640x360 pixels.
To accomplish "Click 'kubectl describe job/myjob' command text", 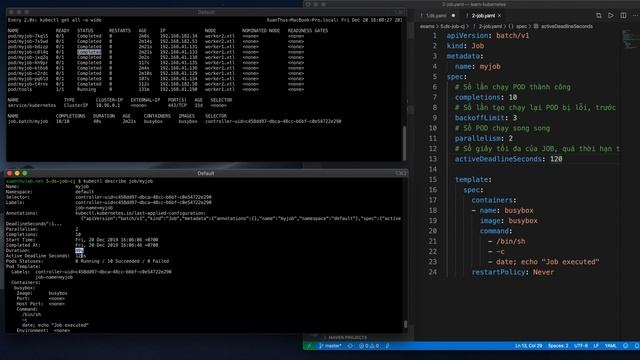I will (118, 181).
